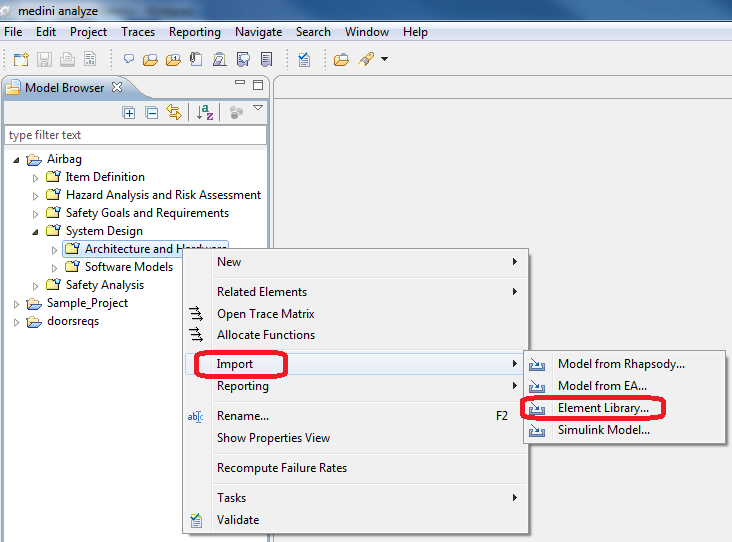Click the checklist validate toolbar icon

coord(304,60)
